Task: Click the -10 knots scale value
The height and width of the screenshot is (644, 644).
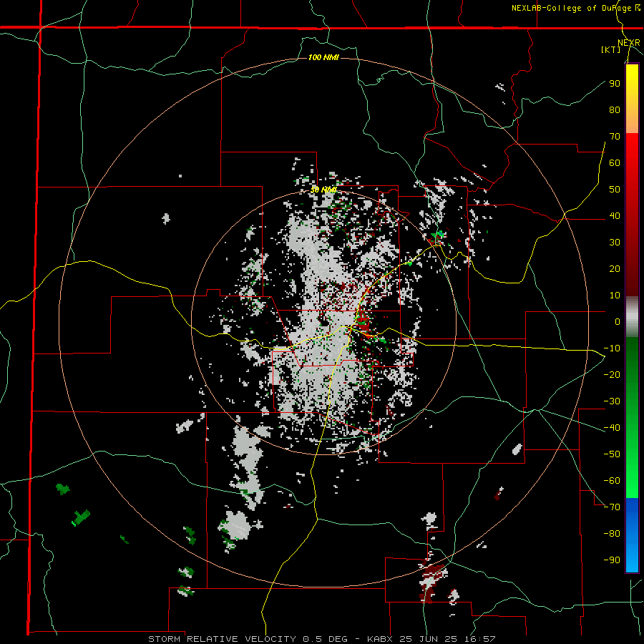Action: (x=612, y=348)
